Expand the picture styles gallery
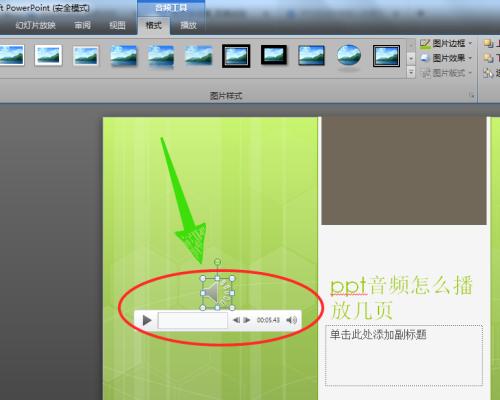This screenshot has height=400, width=500. pyautogui.click(x=411, y=71)
